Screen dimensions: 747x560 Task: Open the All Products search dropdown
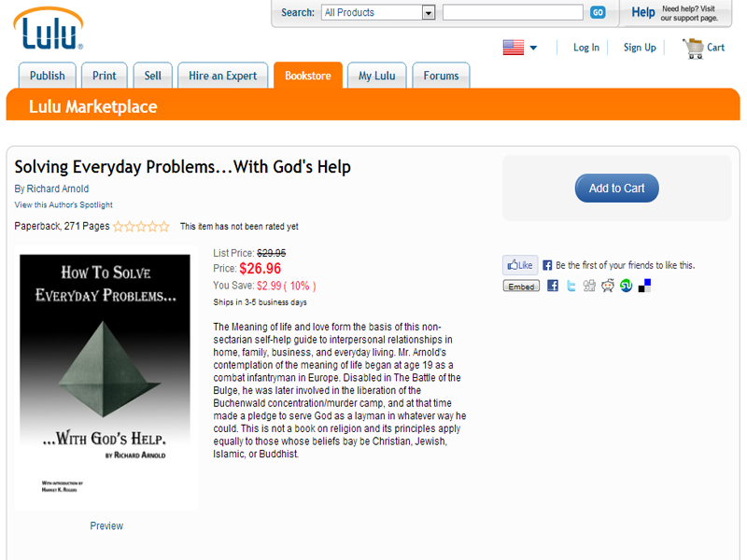(x=378, y=12)
